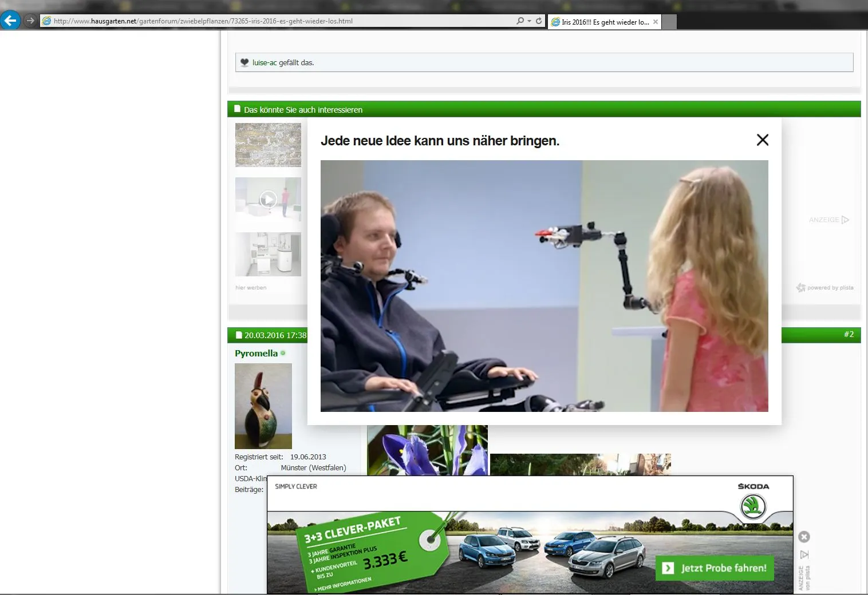Open the stone wall recommendation thumbnail
The width and height of the screenshot is (868, 595).
point(268,145)
